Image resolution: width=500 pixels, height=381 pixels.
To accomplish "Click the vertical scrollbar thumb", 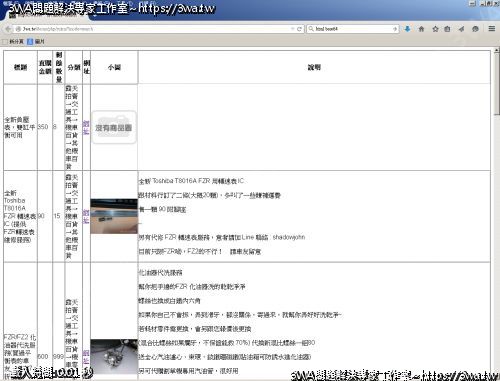I will point(497,84).
